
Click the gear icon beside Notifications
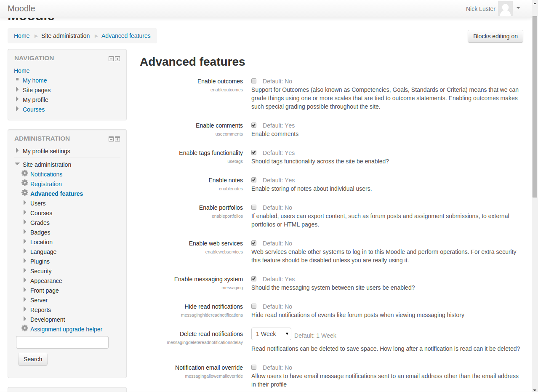pos(25,173)
